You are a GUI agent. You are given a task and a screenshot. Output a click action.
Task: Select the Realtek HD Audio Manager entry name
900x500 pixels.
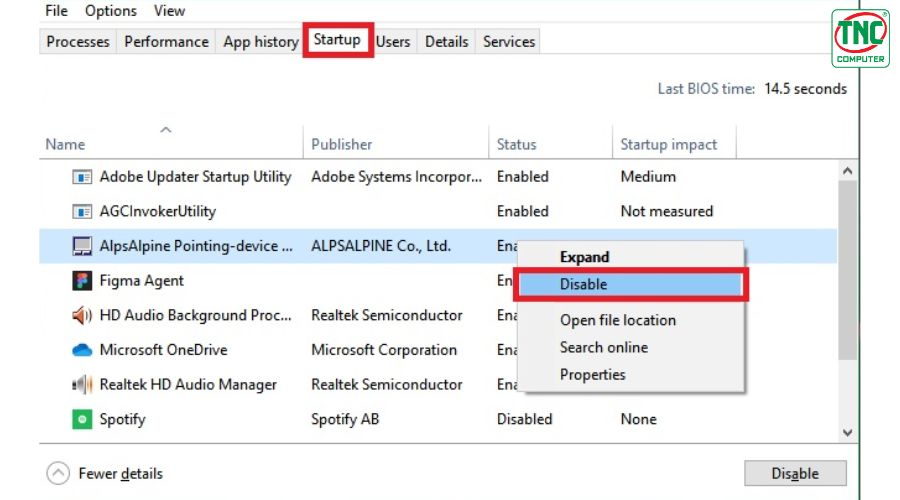(188, 384)
